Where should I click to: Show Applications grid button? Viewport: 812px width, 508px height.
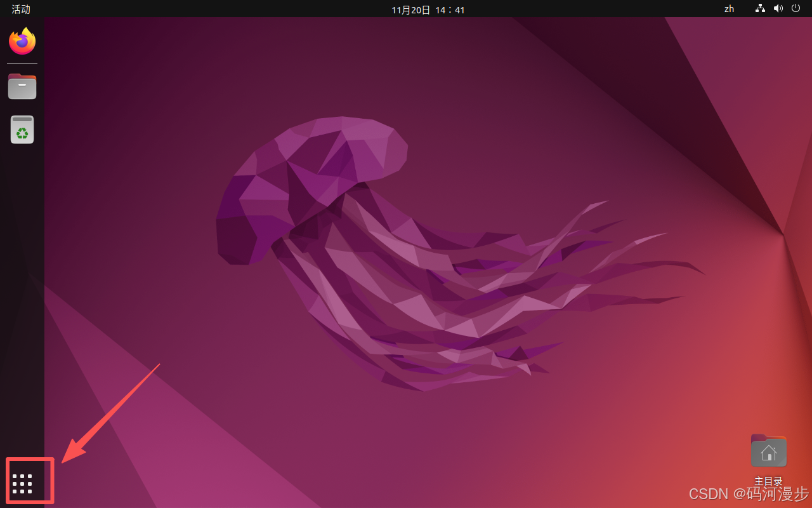coord(22,483)
